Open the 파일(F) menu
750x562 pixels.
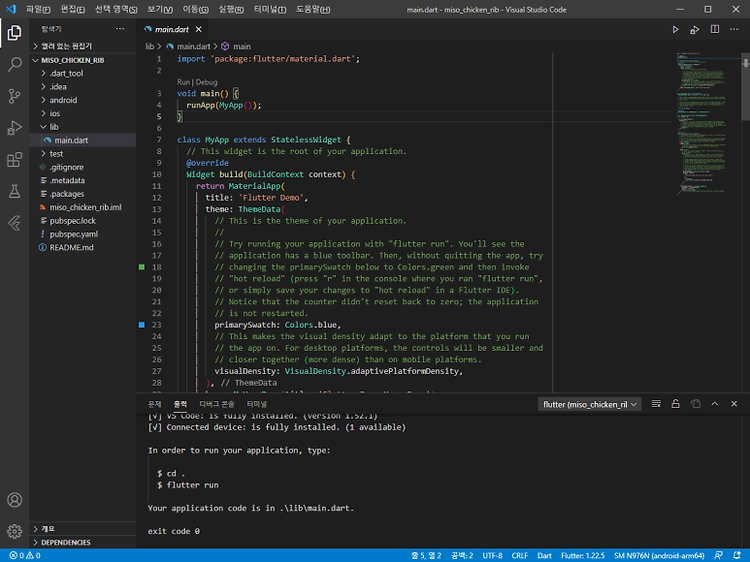coord(38,10)
